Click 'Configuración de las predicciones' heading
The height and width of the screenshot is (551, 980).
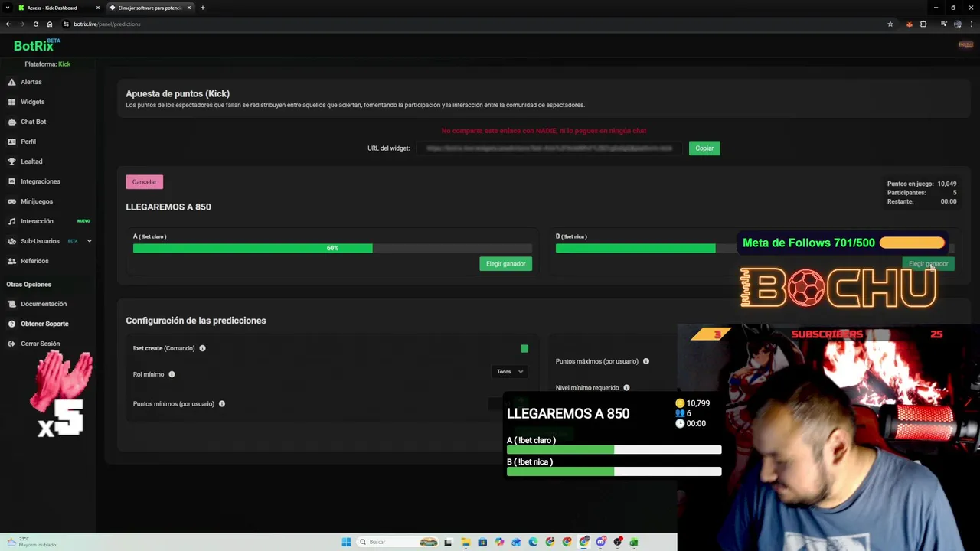[196, 321]
